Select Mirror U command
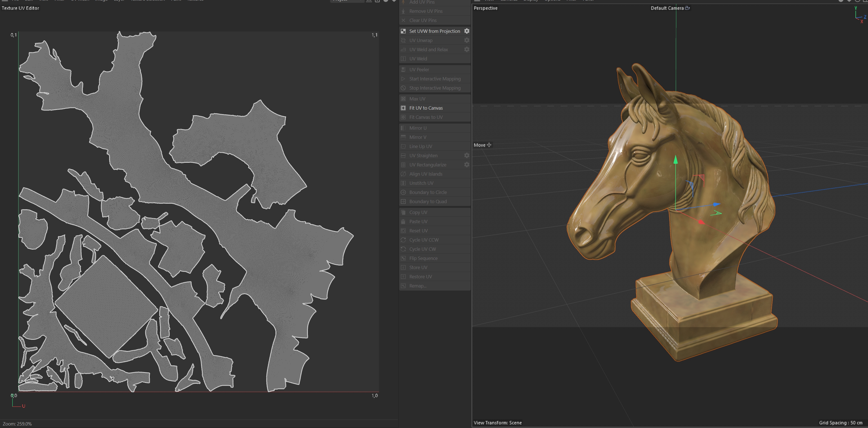The height and width of the screenshot is (428, 868). coord(418,128)
